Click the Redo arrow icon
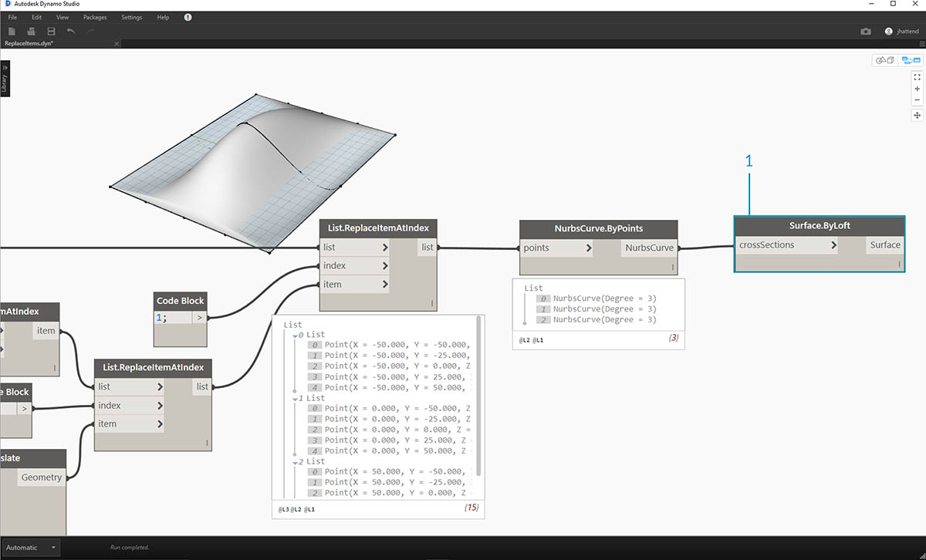926x560 pixels. [x=90, y=31]
